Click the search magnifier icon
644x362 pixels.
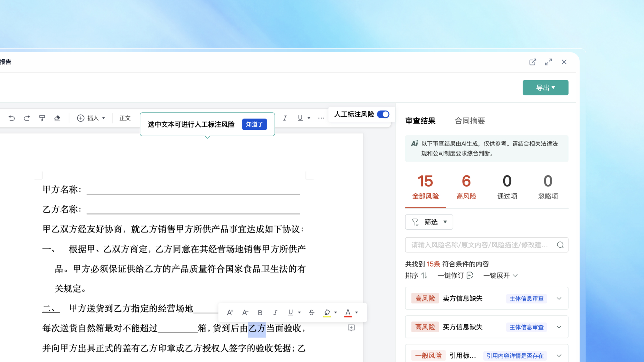560,245
